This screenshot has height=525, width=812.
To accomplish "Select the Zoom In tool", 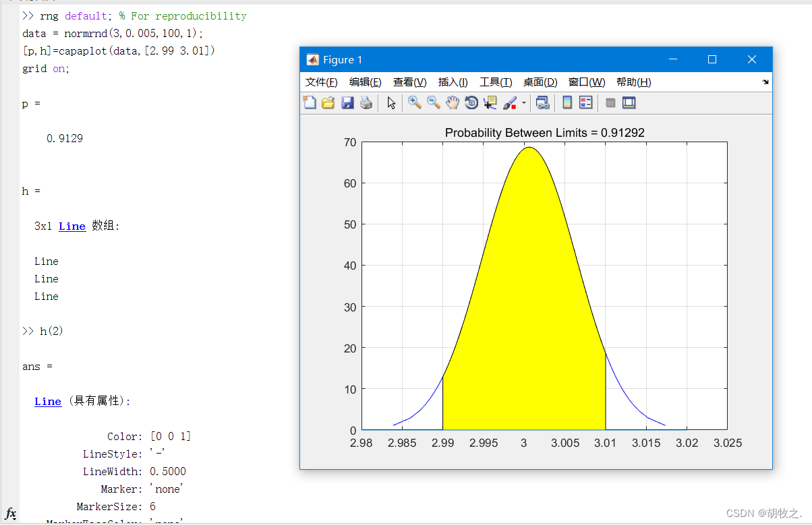I will coord(413,102).
